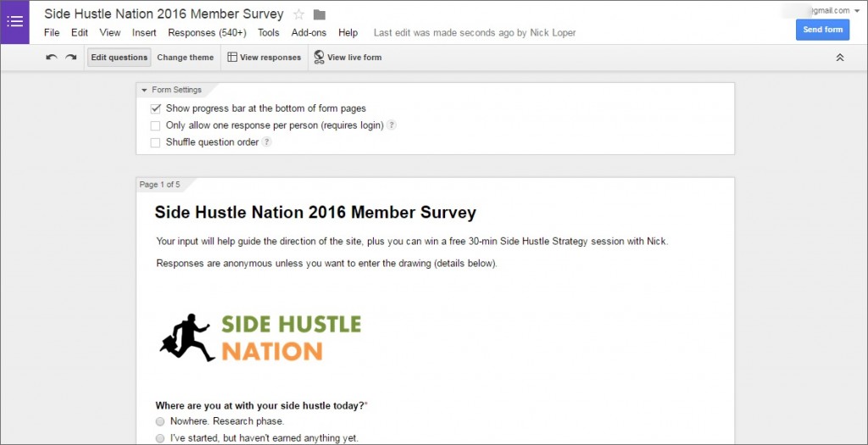
Task: Open the Help menu
Action: pyautogui.click(x=348, y=33)
